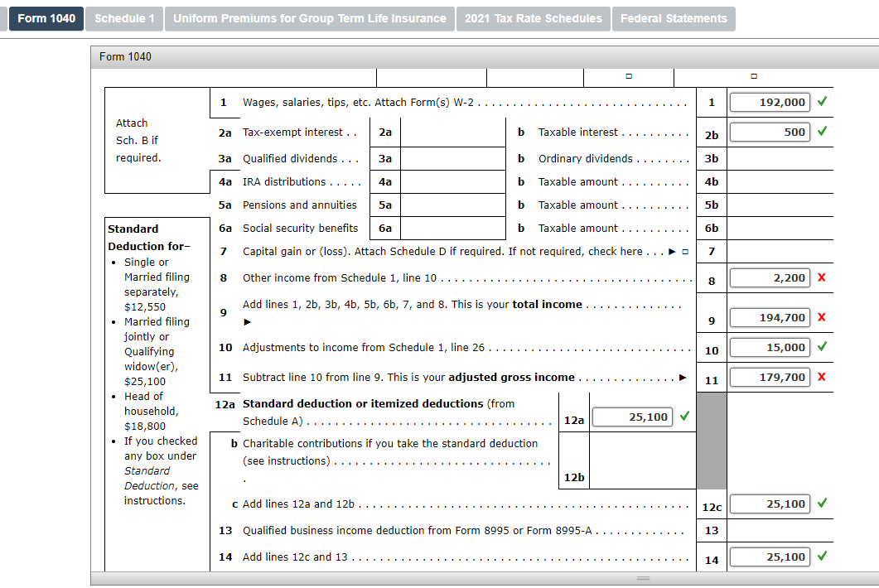Open the 2021 Tax Rate Schedules tab

click(x=534, y=18)
